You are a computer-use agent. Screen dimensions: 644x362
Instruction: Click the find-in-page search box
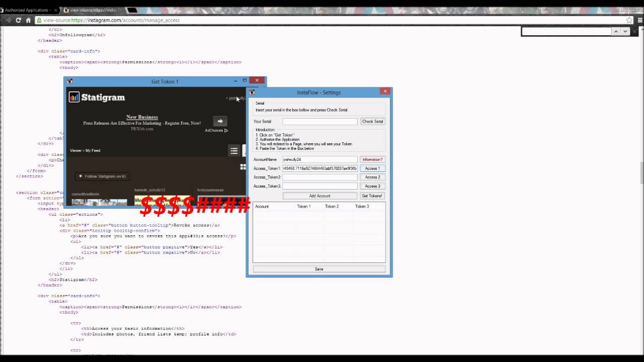click(x=567, y=31)
